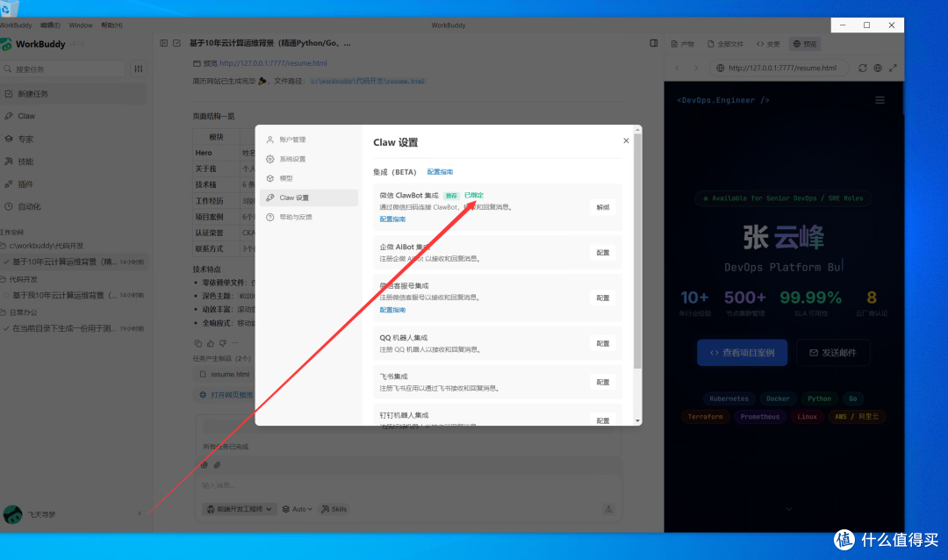Screen dimensions: 948x560
Task: Open 配置指南 link beside 集成 (BETA)
Action: (440, 172)
